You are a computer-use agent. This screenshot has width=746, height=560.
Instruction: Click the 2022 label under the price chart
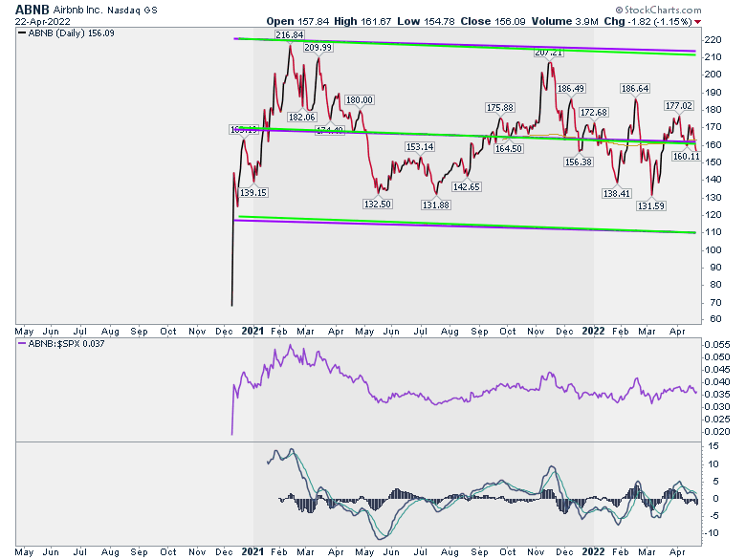[594, 331]
